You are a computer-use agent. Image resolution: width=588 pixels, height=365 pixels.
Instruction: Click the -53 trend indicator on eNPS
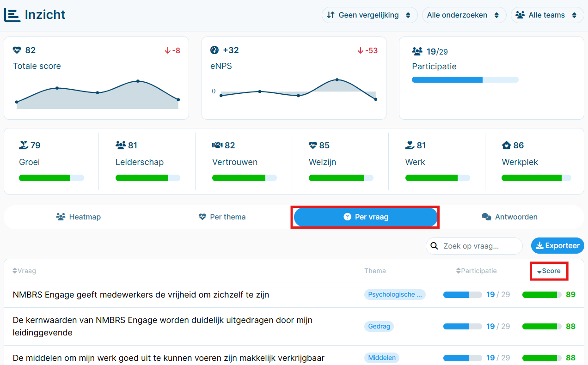click(x=367, y=50)
